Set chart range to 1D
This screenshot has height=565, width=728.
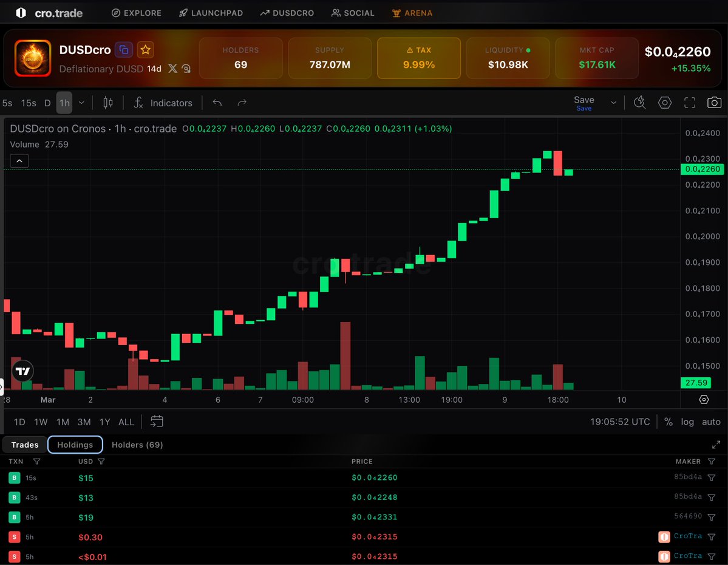tap(19, 422)
